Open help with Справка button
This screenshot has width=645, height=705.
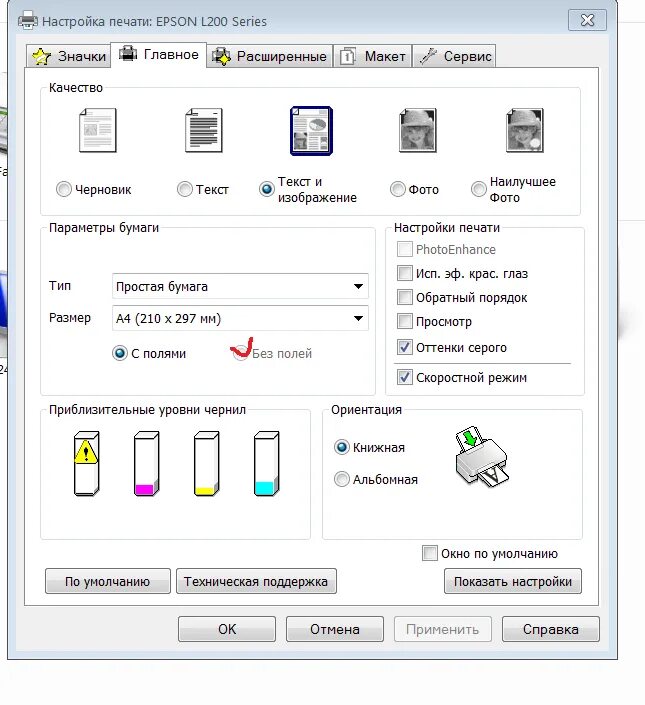(551, 629)
